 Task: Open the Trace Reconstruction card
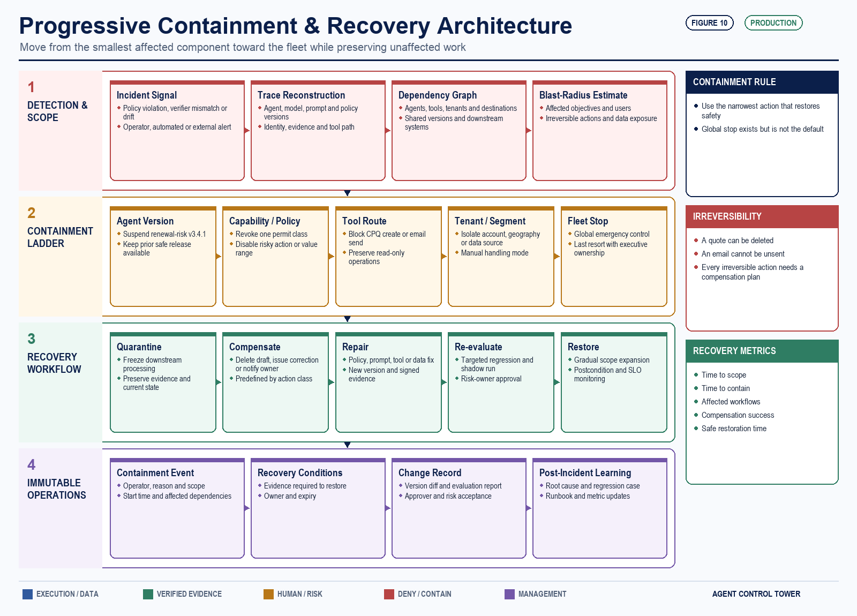click(318, 131)
